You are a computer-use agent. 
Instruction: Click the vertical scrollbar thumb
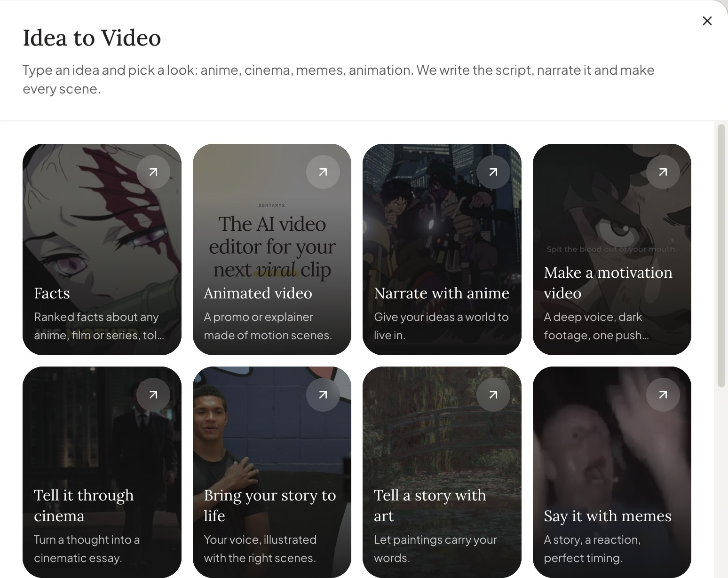[x=721, y=256]
